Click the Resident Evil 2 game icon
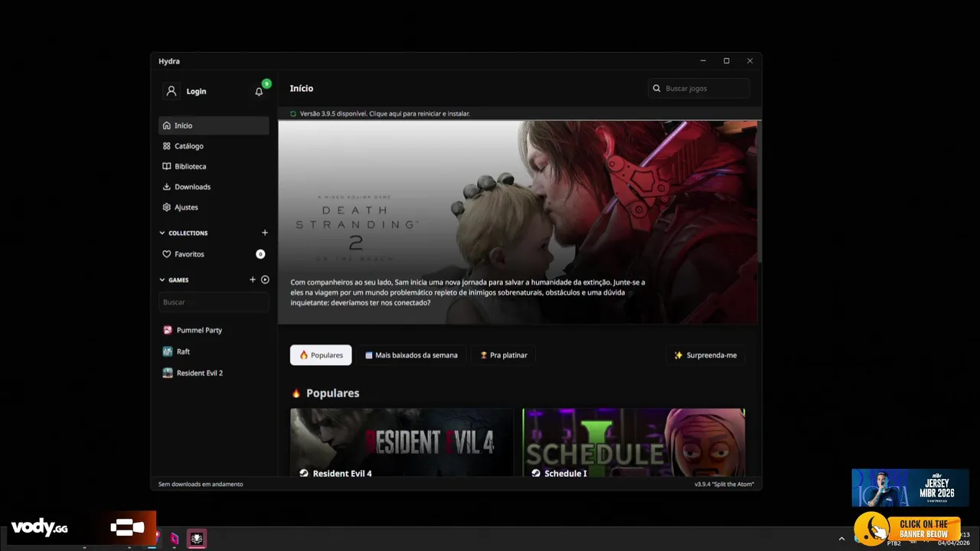980x551 pixels. [x=168, y=373]
